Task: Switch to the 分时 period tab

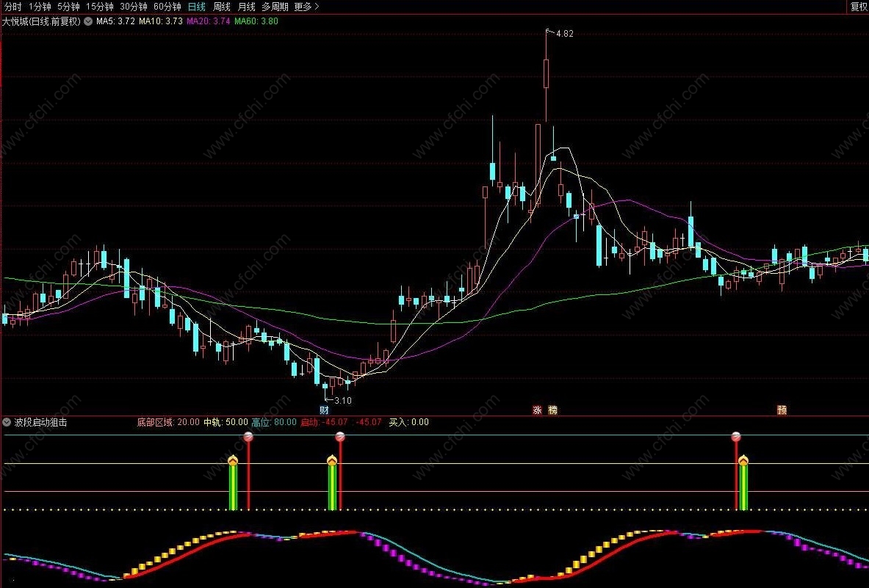Action: (12, 7)
